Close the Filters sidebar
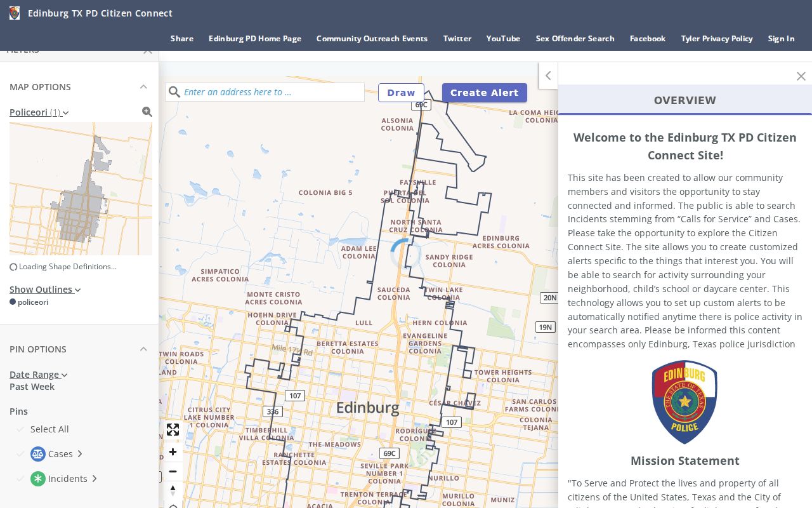This screenshot has height=508, width=812. pyautogui.click(x=147, y=50)
